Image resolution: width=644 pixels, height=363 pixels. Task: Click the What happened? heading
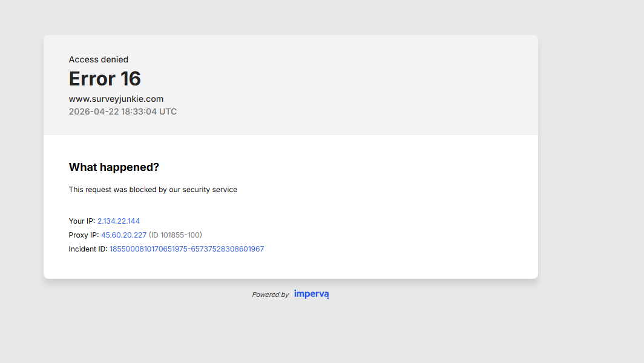(x=114, y=167)
